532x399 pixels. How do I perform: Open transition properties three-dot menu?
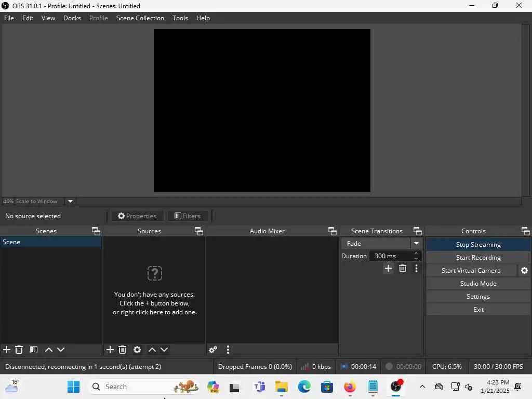(x=416, y=269)
